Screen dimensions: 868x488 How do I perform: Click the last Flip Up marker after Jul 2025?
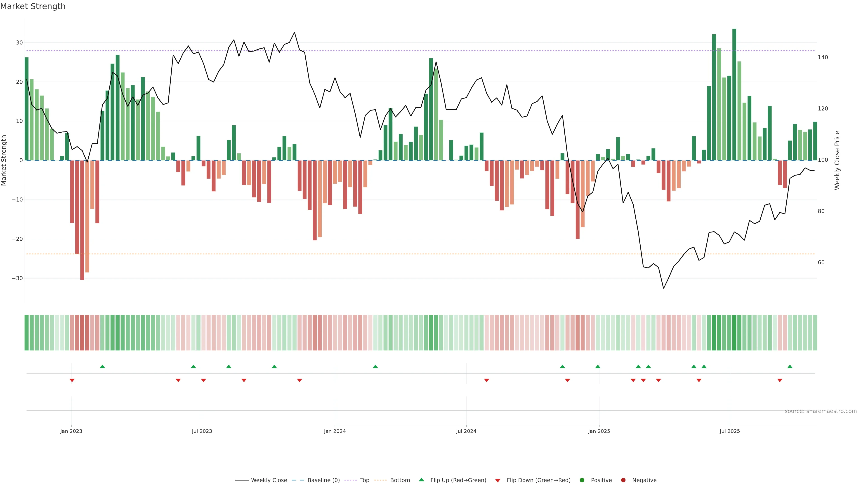[x=790, y=366]
